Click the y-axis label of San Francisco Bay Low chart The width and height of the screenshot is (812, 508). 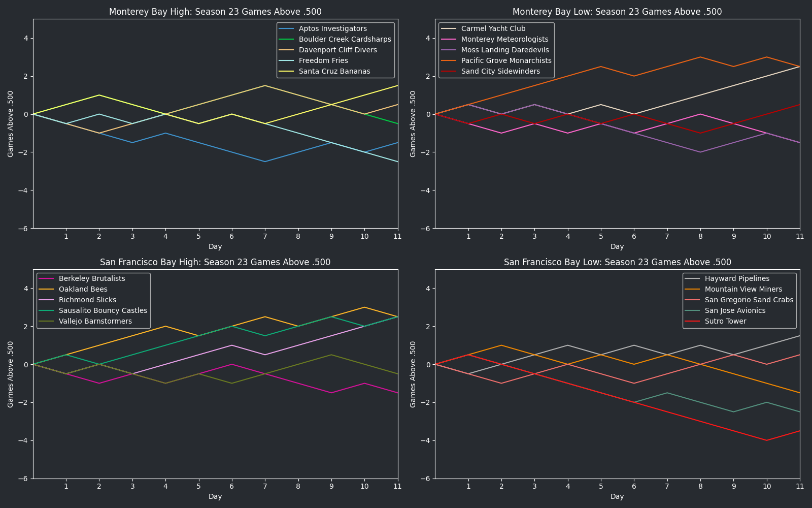[413, 374]
